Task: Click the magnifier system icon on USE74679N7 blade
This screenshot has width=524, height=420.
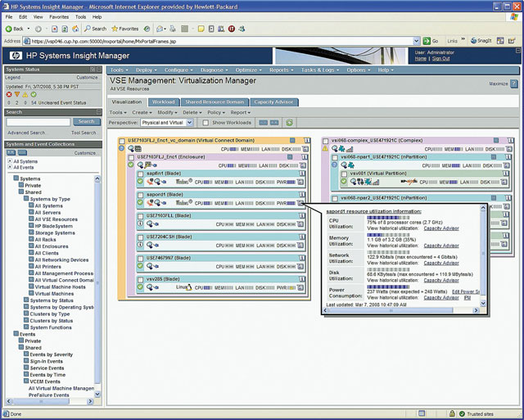Action: click(149, 266)
